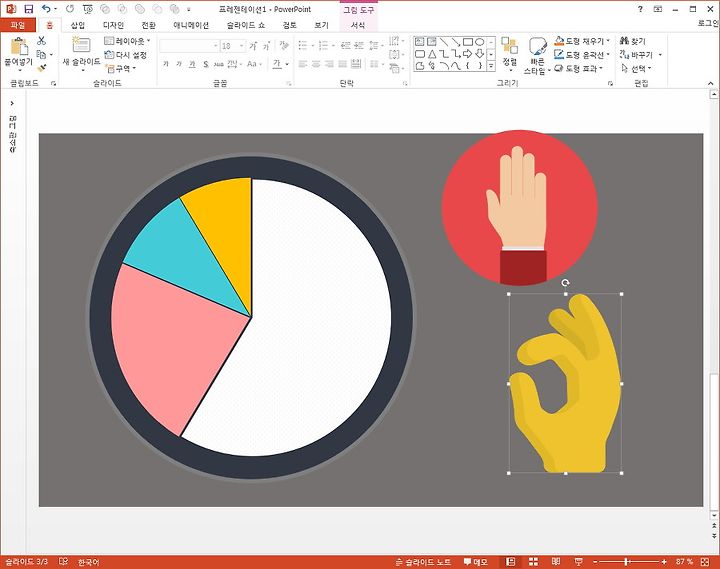Image resolution: width=720 pixels, height=569 pixels.
Task: Switch to Slide Sorter view icon
Action: click(x=533, y=562)
